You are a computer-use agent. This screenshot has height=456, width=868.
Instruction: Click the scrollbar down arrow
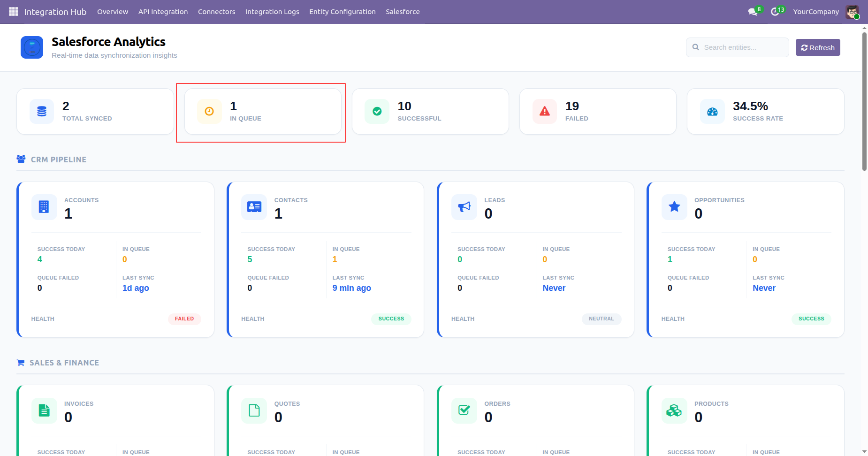864,452
